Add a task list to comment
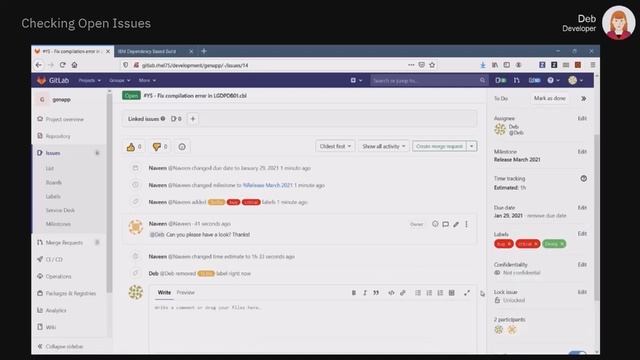This screenshot has width=640, height=360. point(440,293)
